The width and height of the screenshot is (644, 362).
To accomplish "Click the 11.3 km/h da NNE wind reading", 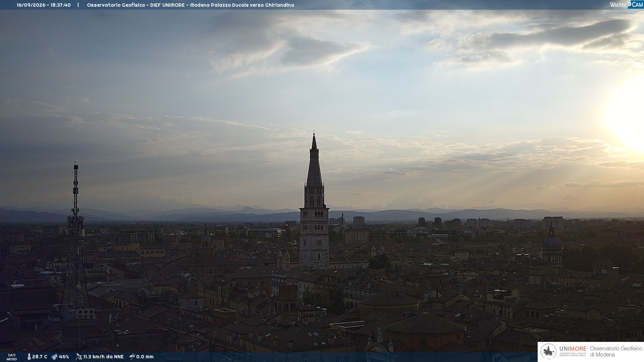I will [103, 357].
